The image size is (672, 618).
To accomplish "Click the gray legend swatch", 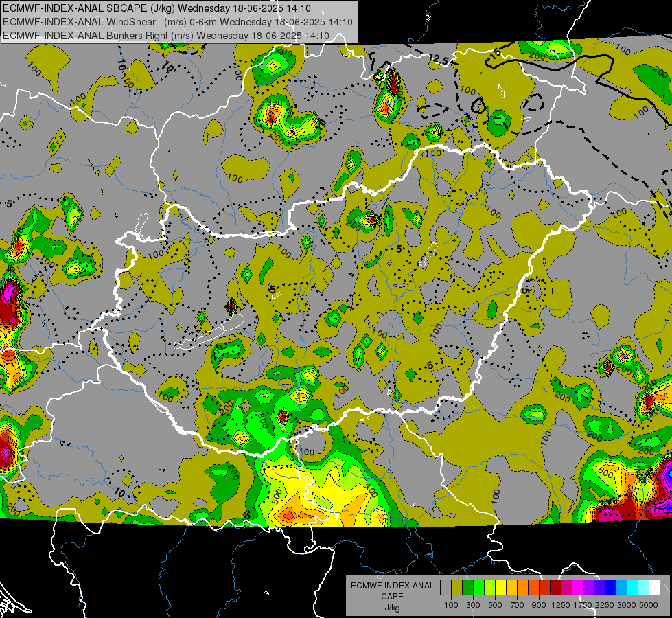I will click(445, 587).
